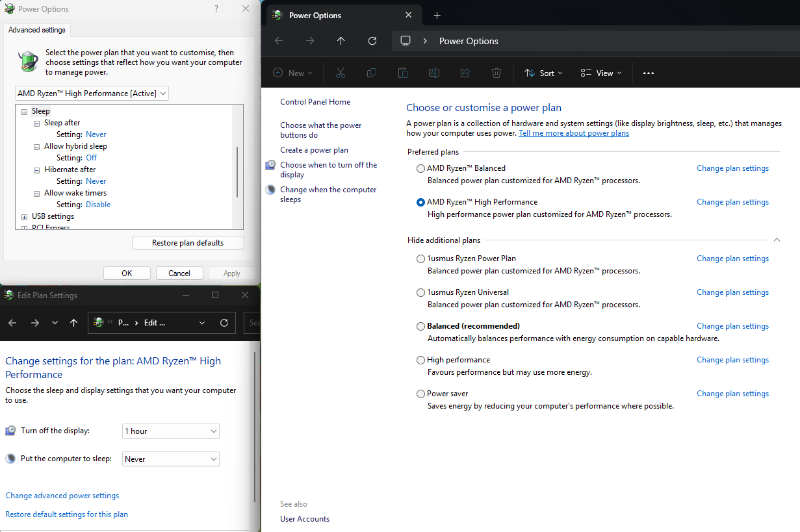Select 1usmus Ryzen Universal plan
Image resolution: width=800 pixels, height=532 pixels.
pos(420,292)
